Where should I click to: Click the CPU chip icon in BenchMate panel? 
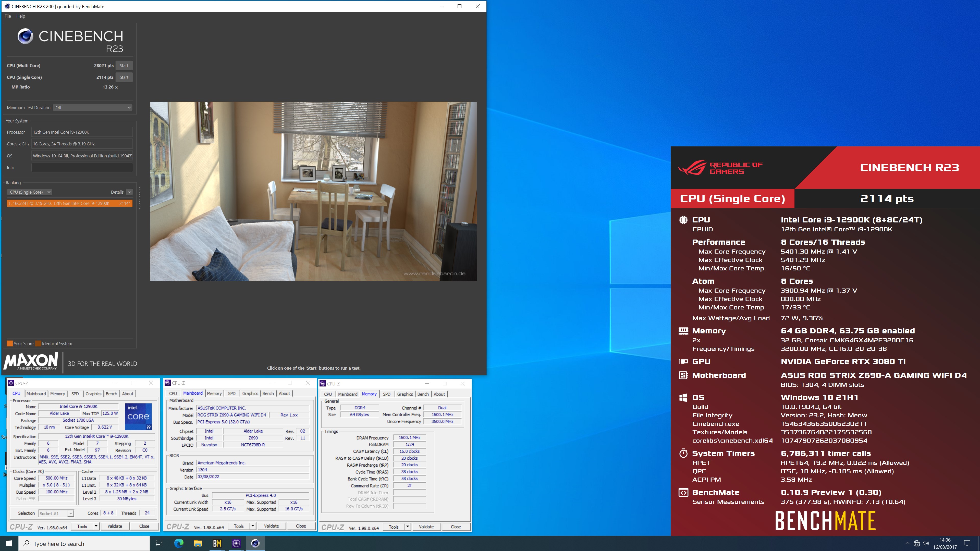[683, 220]
